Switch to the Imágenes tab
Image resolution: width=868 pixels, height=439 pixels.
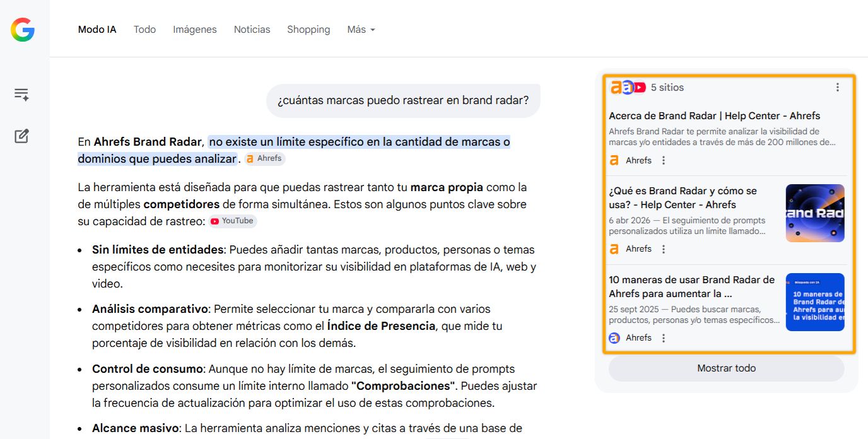[x=194, y=29]
